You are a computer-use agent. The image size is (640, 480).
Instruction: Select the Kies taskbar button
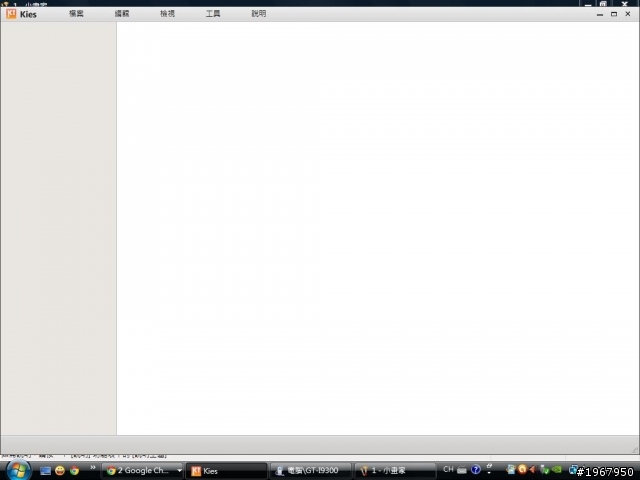tap(227, 471)
